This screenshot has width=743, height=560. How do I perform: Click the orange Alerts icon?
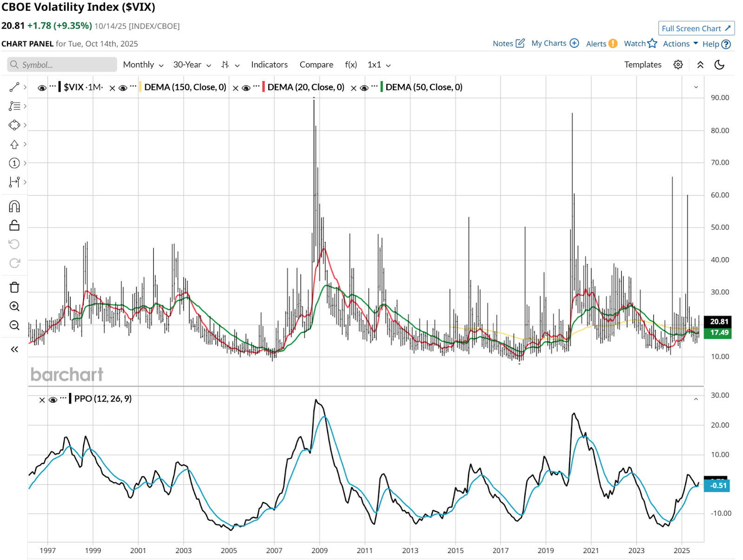pyautogui.click(x=613, y=44)
